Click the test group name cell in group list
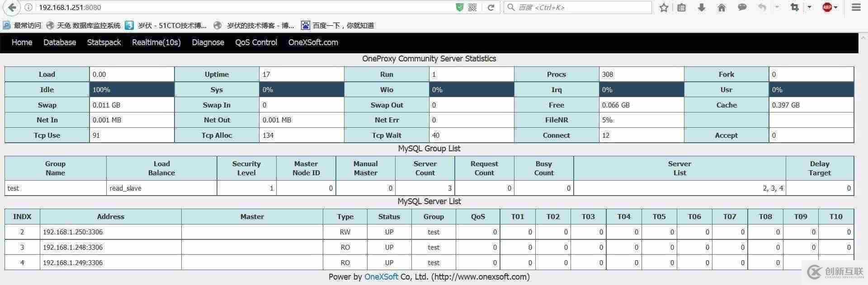 [56, 188]
